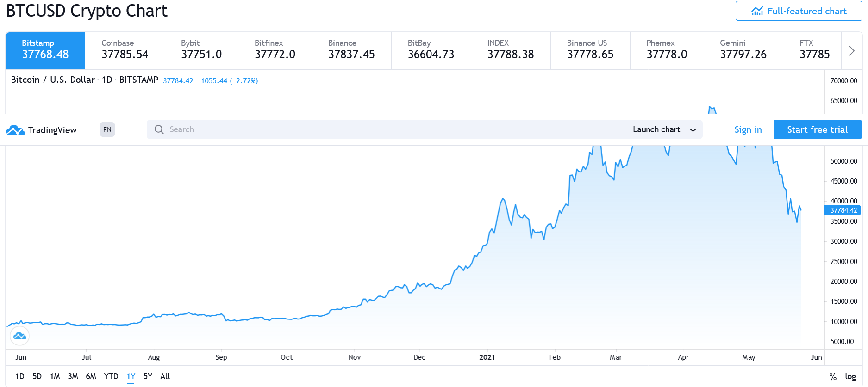Screen dimensions: 868x387
Task: Select the Bitstamp exchange tab
Action: [45, 51]
